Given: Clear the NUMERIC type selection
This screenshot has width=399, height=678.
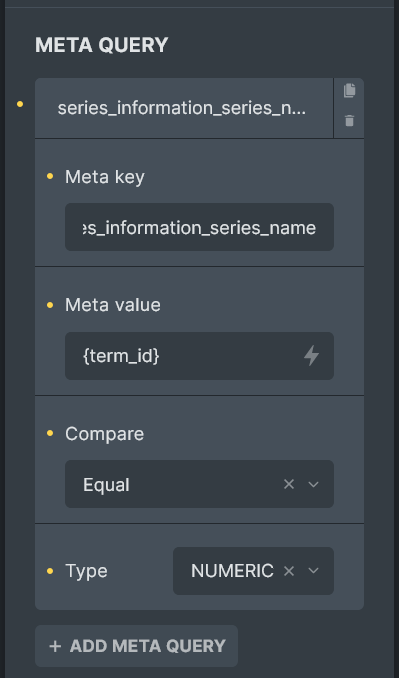Looking at the screenshot, I should [x=289, y=571].
